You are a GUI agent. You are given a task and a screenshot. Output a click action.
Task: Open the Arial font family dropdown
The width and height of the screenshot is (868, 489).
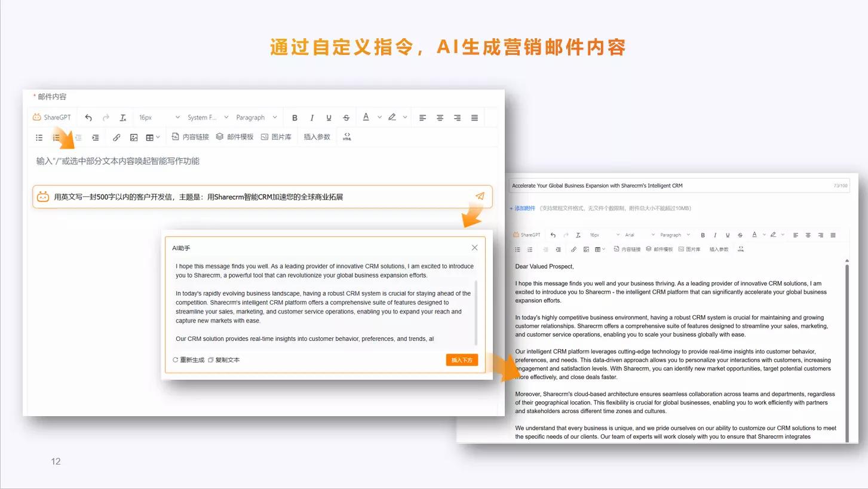640,235
